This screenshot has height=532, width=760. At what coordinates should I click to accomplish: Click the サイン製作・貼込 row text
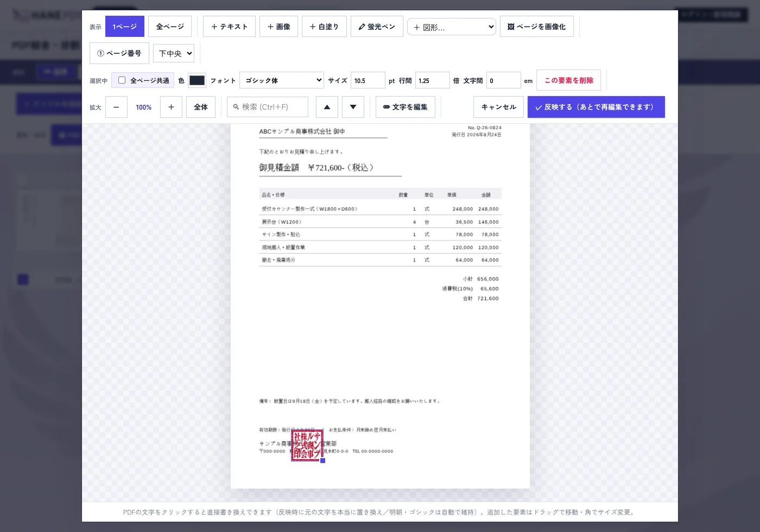pyautogui.click(x=281, y=235)
